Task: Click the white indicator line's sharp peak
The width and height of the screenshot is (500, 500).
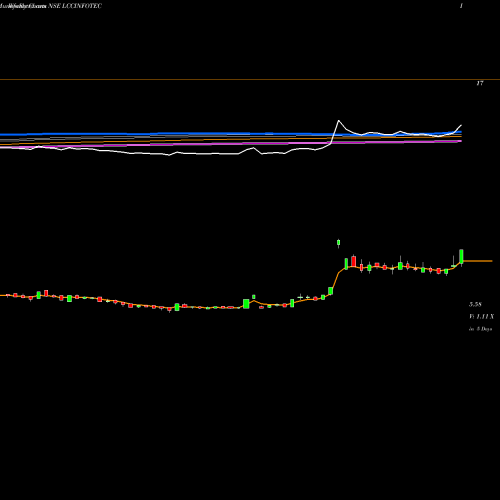Action: tap(339, 121)
